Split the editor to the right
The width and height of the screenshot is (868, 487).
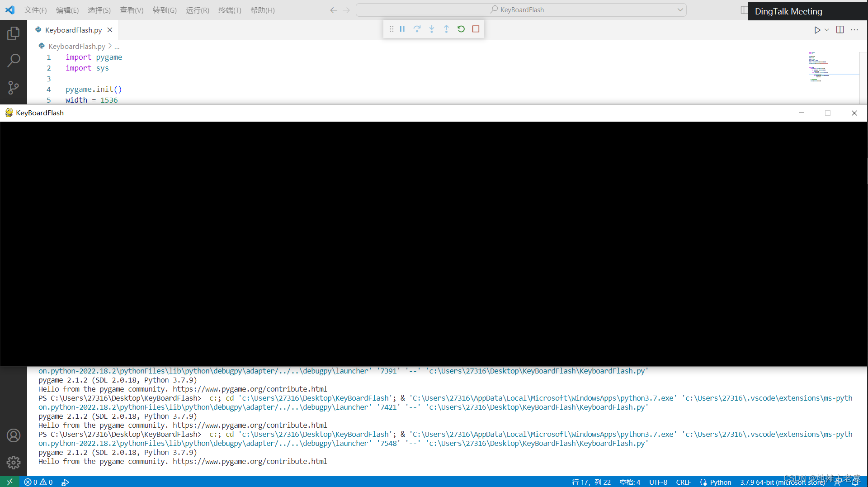coord(840,30)
